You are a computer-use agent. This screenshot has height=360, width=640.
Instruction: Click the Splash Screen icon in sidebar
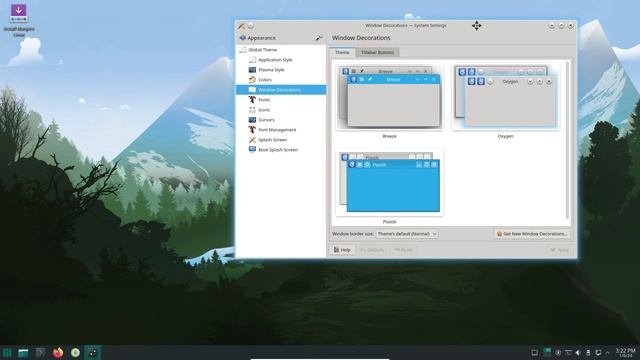(x=252, y=140)
